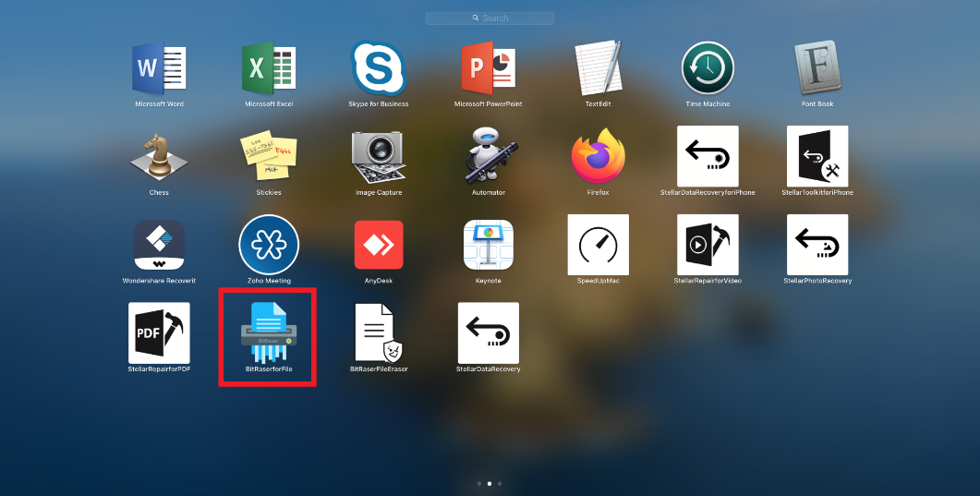Open SpeedUpMac
This screenshot has height=496, width=980.
[599, 245]
